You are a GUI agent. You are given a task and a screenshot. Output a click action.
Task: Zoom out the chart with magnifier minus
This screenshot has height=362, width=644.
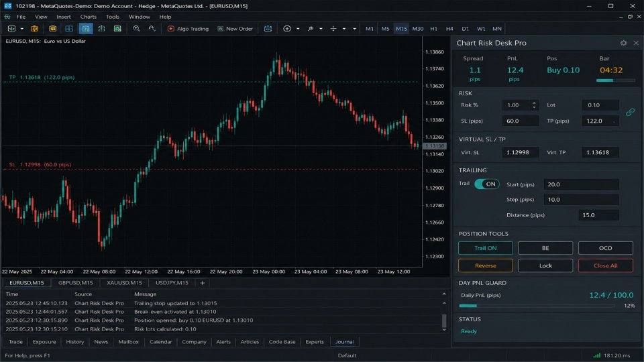(x=152, y=29)
